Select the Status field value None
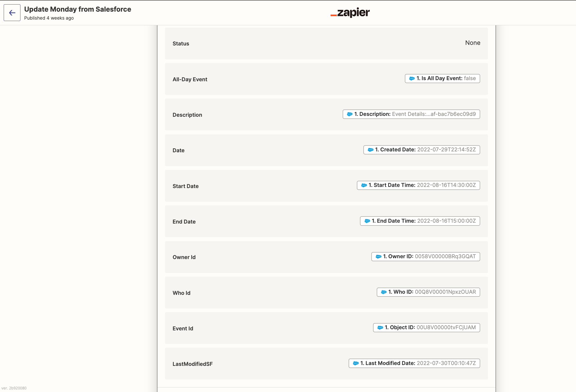This screenshot has width=576, height=392. 472,43
